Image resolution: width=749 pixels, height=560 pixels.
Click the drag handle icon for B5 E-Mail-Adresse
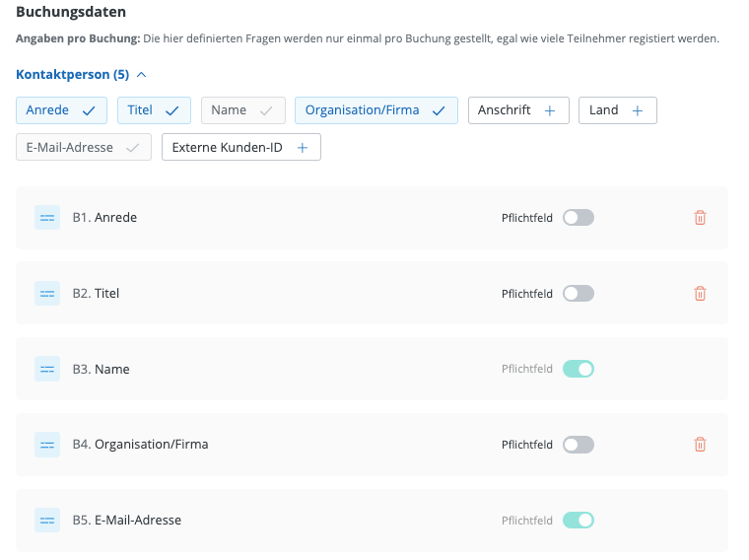[47, 521]
